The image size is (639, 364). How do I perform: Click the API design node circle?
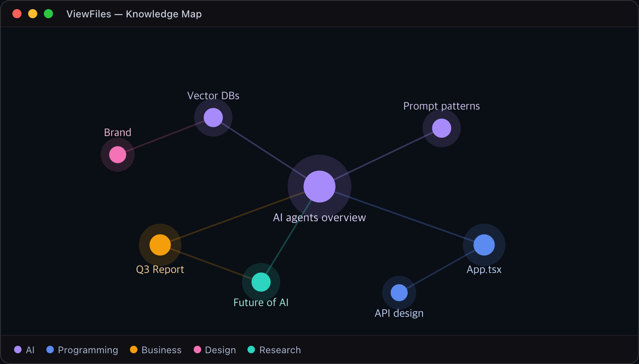pyautogui.click(x=399, y=293)
